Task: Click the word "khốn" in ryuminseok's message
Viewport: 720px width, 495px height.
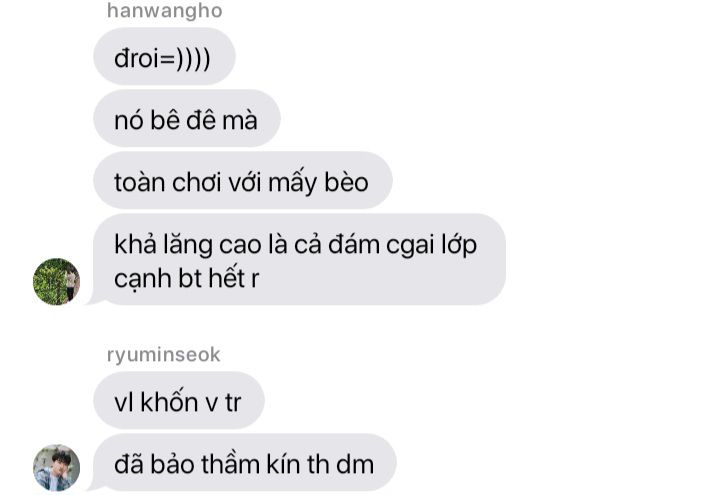Action: (169, 401)
